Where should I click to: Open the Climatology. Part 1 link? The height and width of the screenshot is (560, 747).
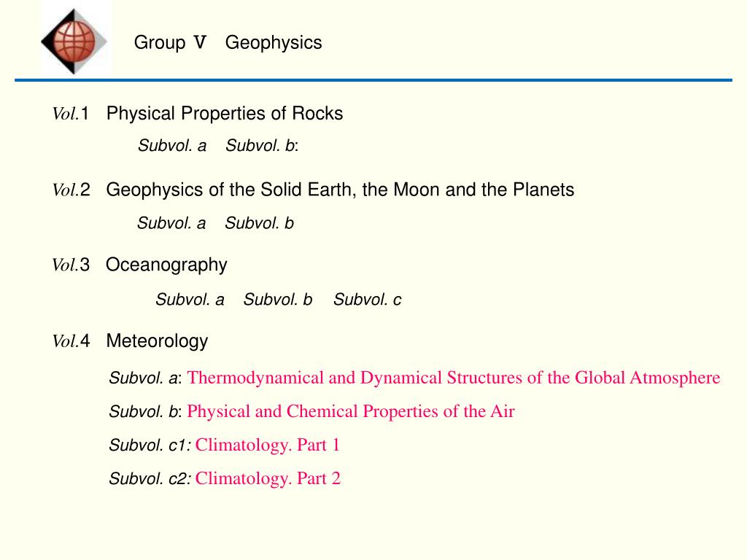pyautogui.click(x=267, y=445)
